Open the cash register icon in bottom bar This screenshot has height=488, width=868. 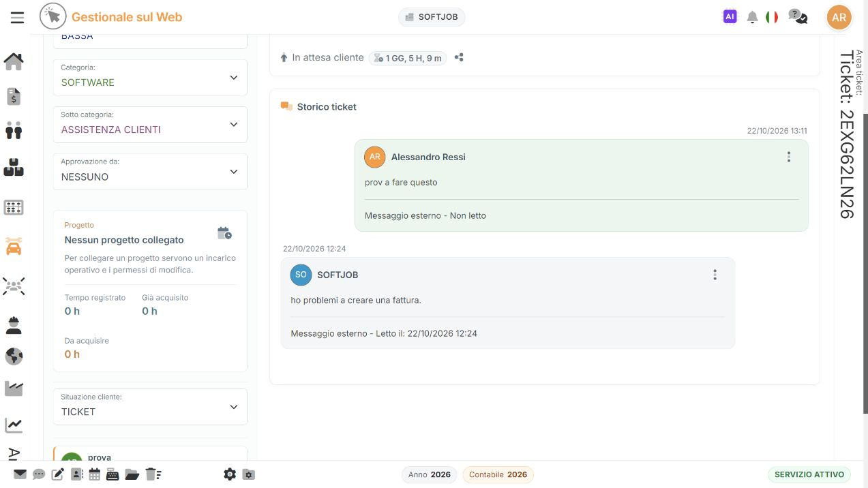(113, 474)
